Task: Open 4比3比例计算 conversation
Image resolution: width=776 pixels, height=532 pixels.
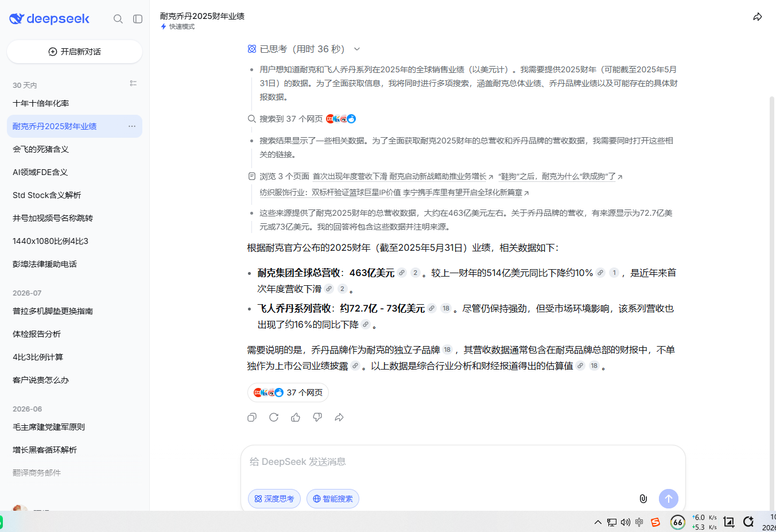Action: click(75, 357)
